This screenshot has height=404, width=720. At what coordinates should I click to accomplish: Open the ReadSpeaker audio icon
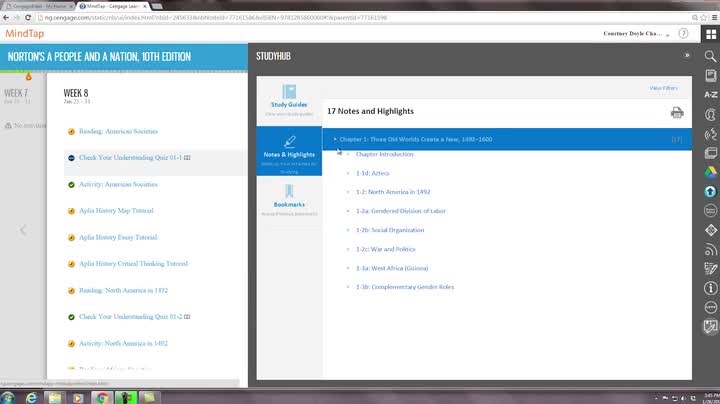coord(710,134)
